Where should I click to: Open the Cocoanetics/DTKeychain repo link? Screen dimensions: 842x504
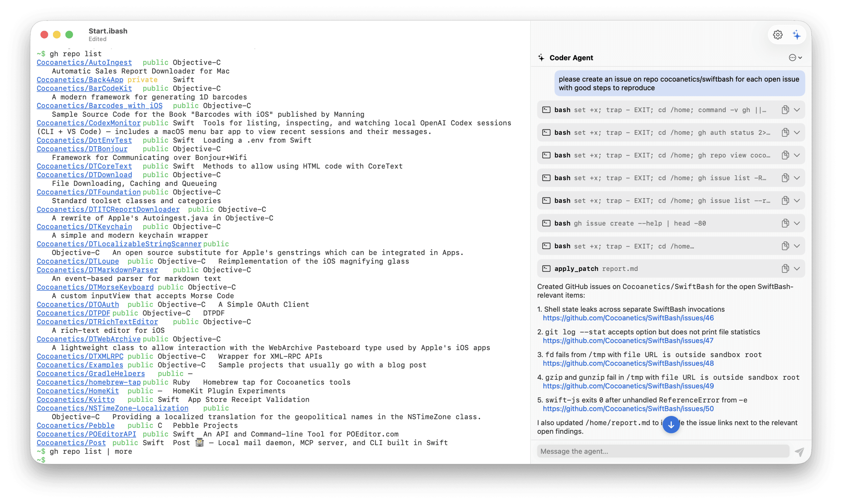(84, 227)
